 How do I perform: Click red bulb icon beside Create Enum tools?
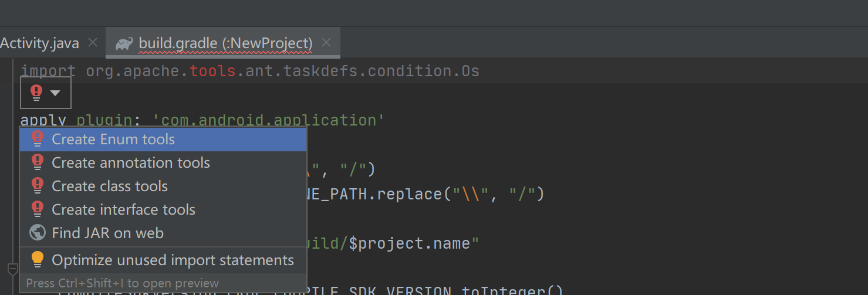click(x=38, y=139)
